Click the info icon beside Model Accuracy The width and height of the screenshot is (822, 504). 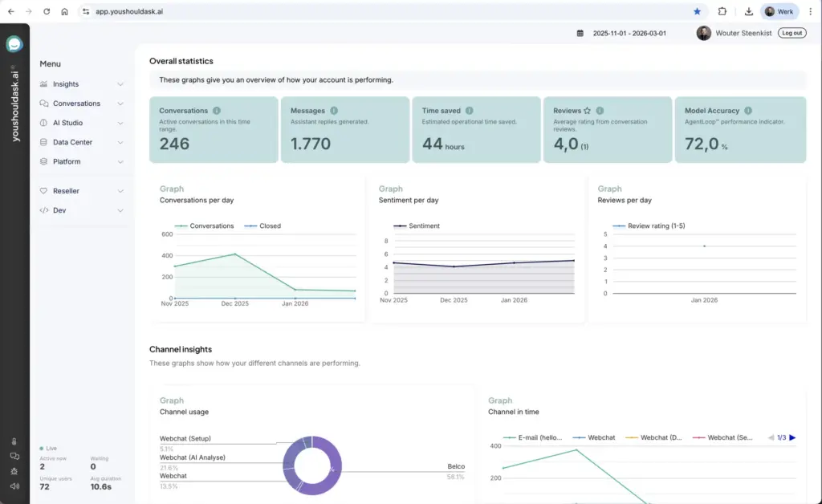pyautogui.click(x=747, y=111)
